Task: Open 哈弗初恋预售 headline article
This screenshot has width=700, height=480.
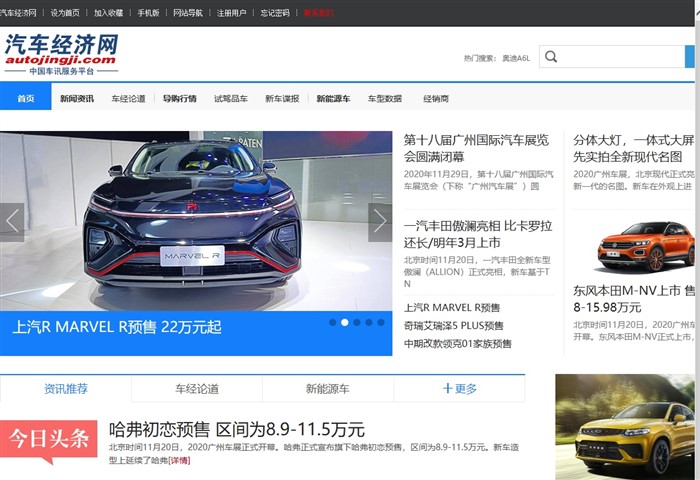Action: coord(237,430)
